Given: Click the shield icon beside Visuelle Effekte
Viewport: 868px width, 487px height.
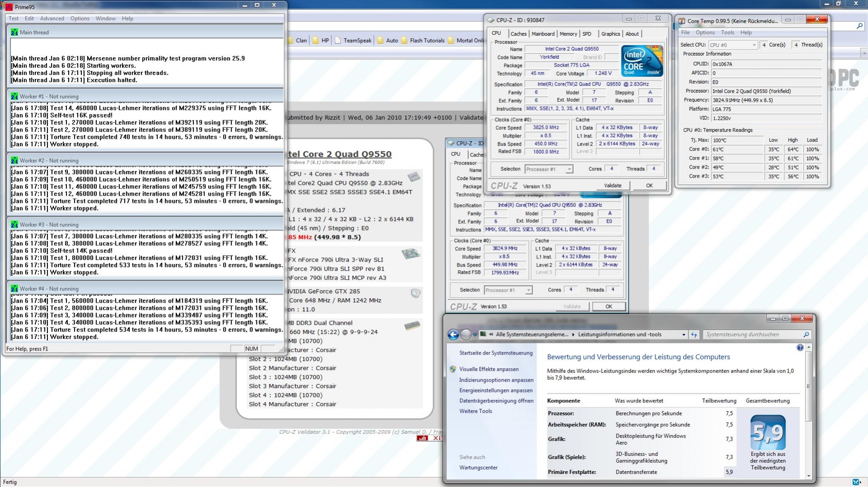Looking at the screenshot, I should pyautogui.click(x=453, y=369).
